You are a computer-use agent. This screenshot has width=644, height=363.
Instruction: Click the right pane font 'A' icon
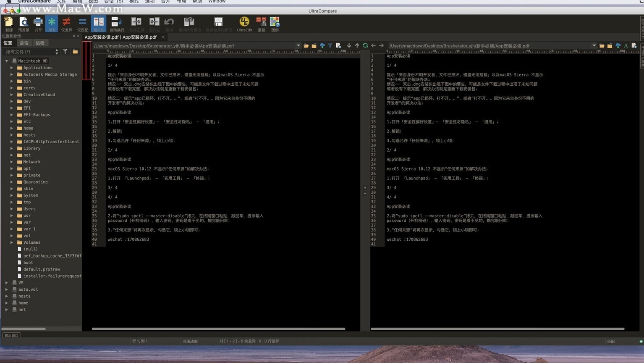click(x=626, y=45)
